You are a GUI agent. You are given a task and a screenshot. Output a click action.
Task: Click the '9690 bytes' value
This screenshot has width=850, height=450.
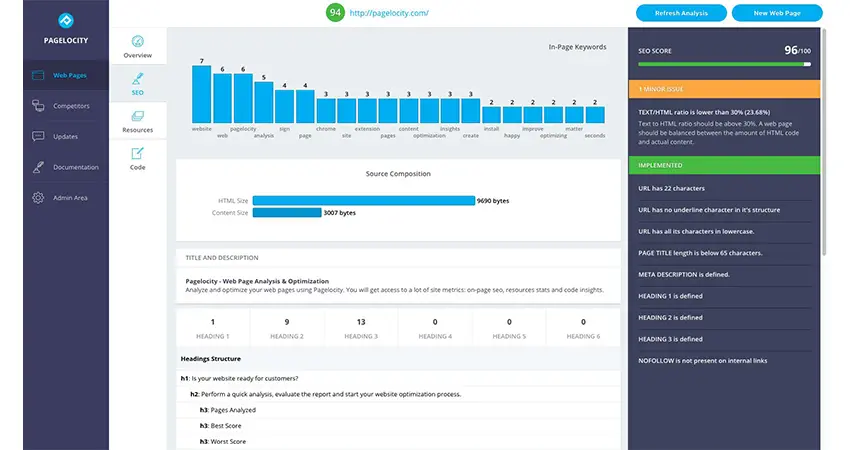pyautogui.click(x=493, y=201)
